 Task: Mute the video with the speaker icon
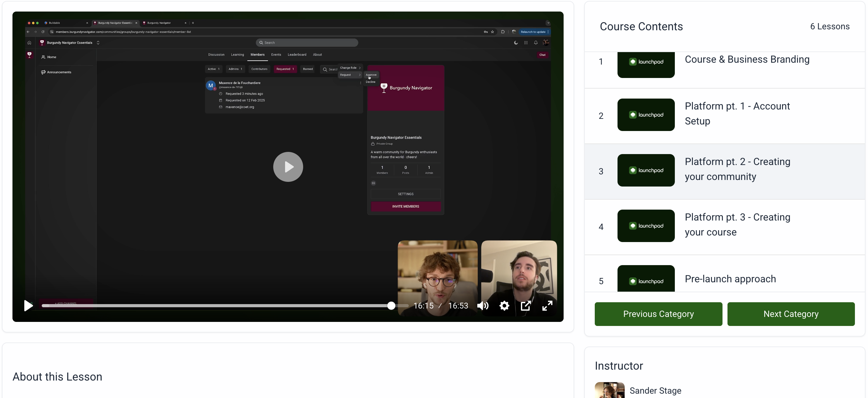pos(483,306)
